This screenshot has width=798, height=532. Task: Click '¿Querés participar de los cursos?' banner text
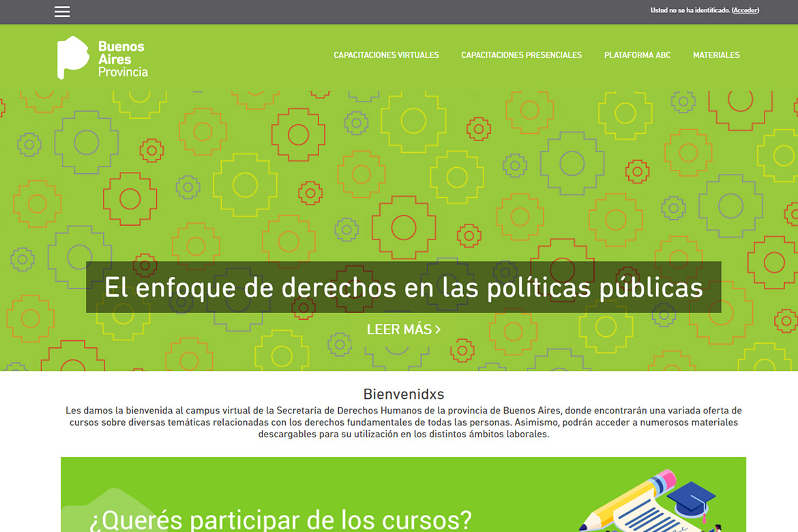point(280,520)
